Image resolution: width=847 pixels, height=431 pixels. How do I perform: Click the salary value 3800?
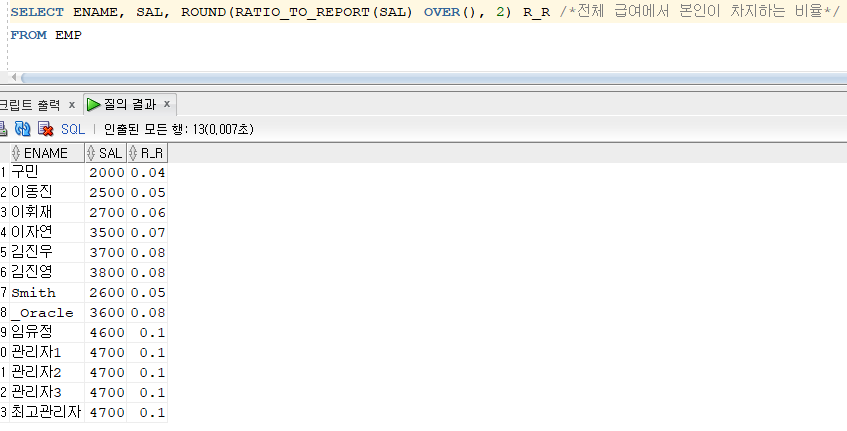(x=106, y=273)
